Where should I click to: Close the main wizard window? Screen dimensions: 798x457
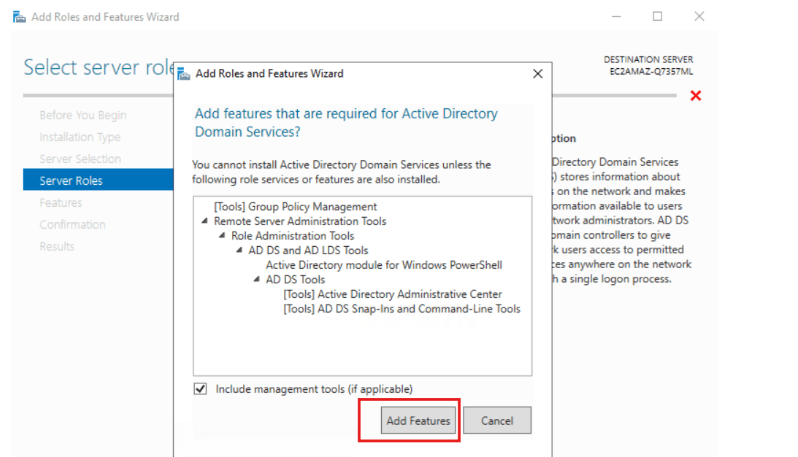(699, 17)
